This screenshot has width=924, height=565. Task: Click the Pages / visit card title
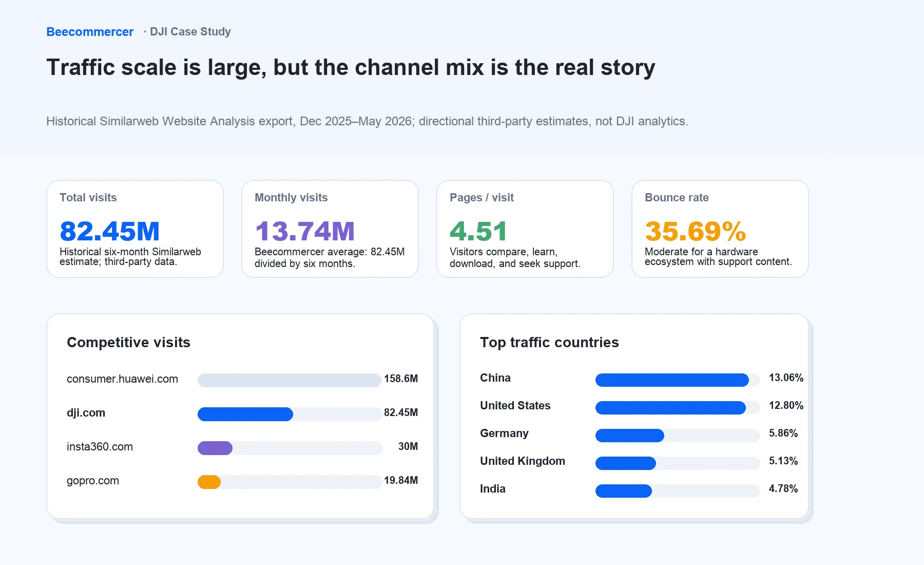click(482, 197)
